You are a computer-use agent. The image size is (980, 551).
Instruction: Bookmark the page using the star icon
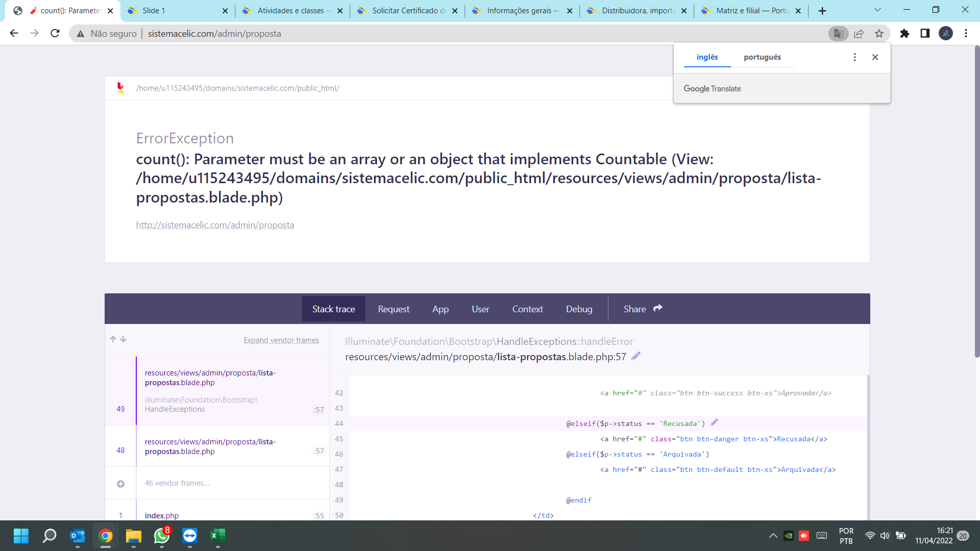(879, 33)
